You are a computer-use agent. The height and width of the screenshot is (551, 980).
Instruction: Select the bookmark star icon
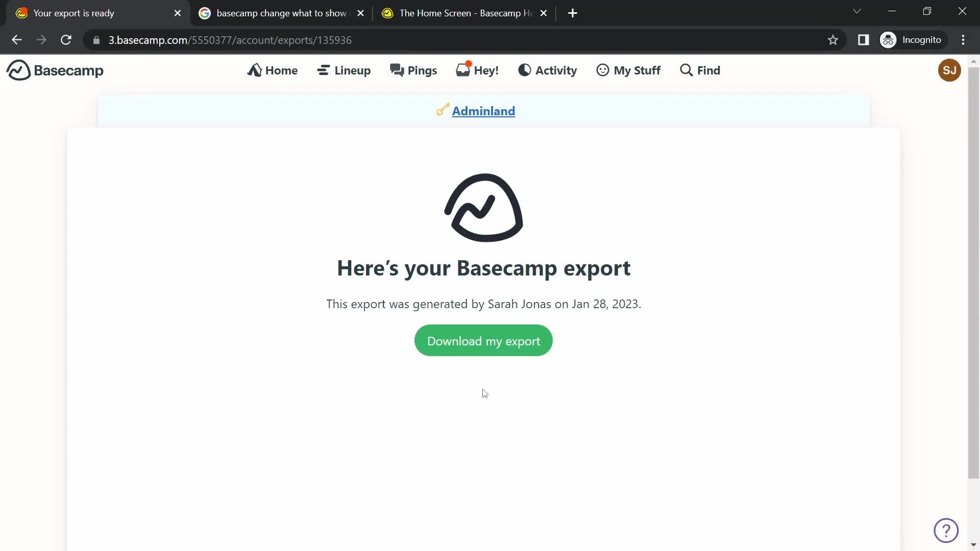point(832,40)
